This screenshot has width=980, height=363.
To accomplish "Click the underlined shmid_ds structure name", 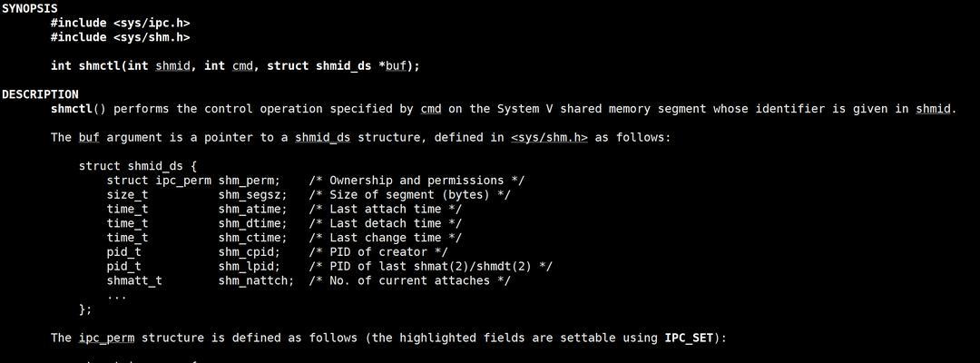I will pyautogui.click(x=322, y=137).
